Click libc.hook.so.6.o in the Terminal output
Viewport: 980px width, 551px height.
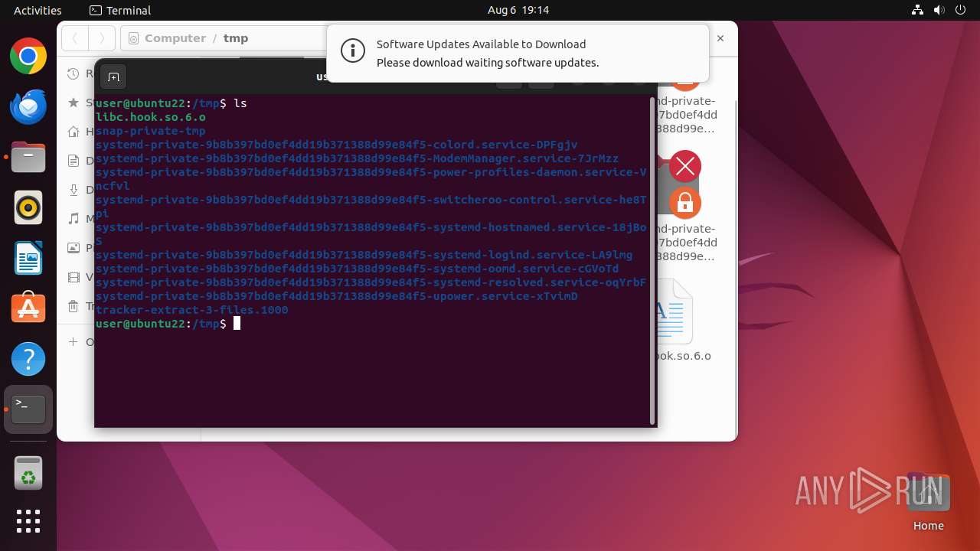click(151, 117)
